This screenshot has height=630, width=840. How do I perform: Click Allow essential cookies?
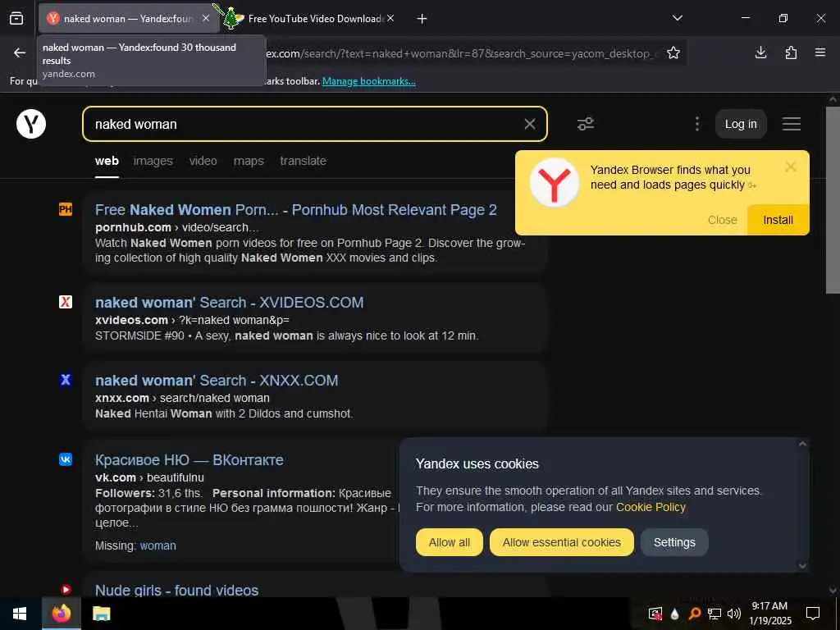[x=561, y=542]
